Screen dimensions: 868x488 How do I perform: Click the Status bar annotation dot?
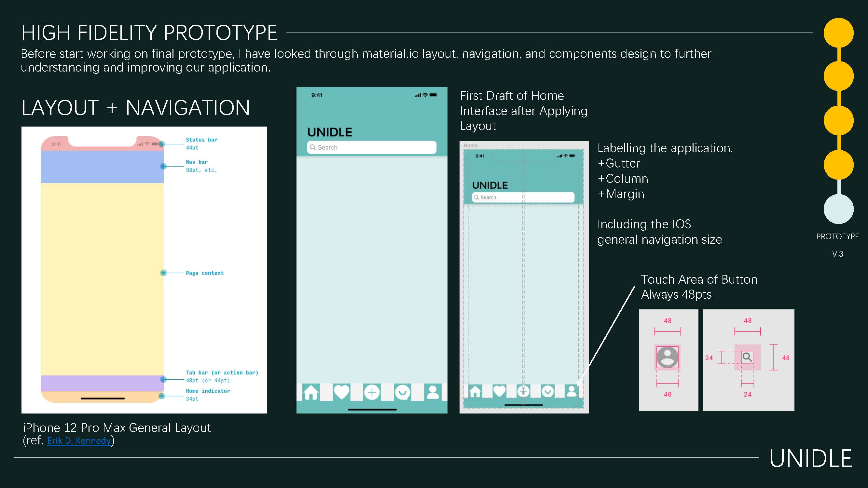[x=162, y=144]
